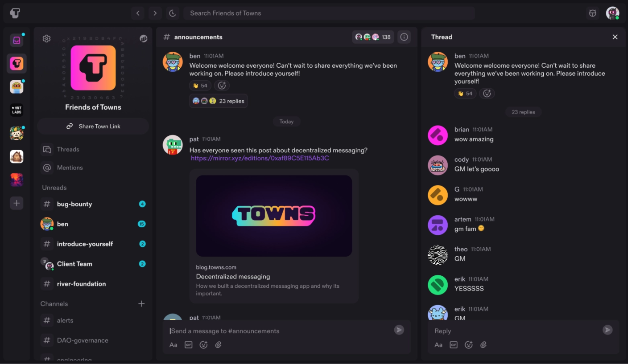Toggle dark mode with the moon icon
Viewport: 628px width, 364px height.
(173, 13)
